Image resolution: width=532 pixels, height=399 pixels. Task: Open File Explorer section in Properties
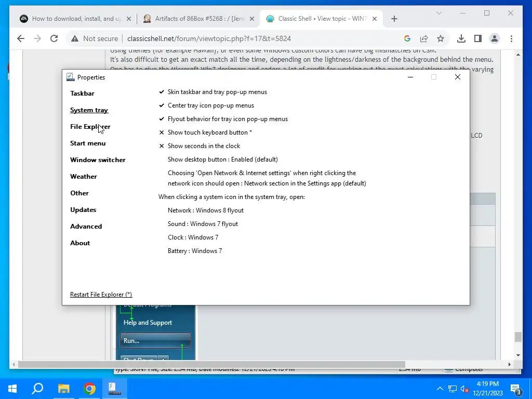[x=90, y=127]
